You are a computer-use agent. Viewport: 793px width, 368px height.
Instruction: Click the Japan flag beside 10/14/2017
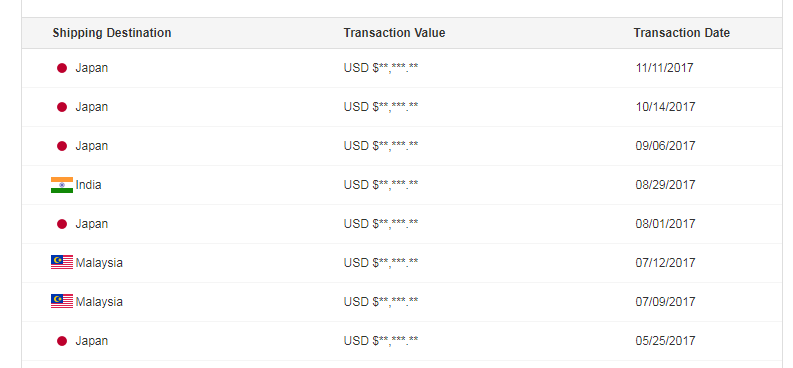pos(62,107)
